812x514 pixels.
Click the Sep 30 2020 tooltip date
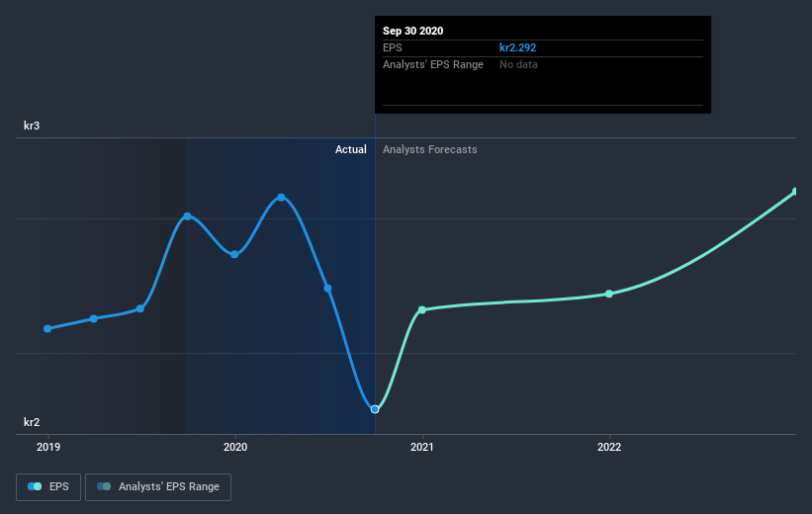(x=412, y=31)
